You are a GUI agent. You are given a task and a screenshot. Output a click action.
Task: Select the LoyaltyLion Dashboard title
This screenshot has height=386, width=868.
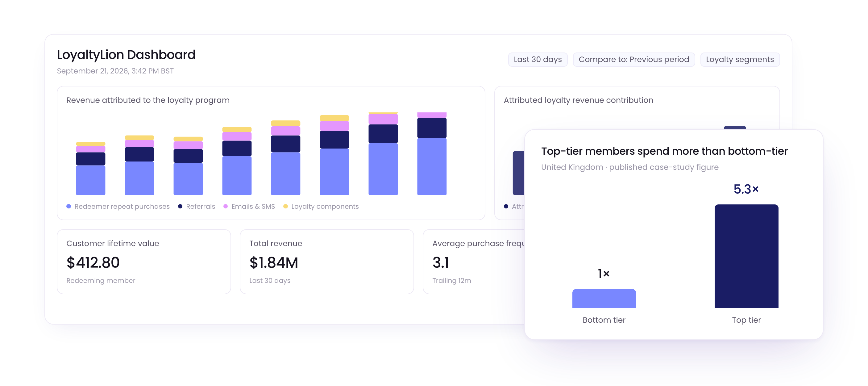[x=126, y=55]
